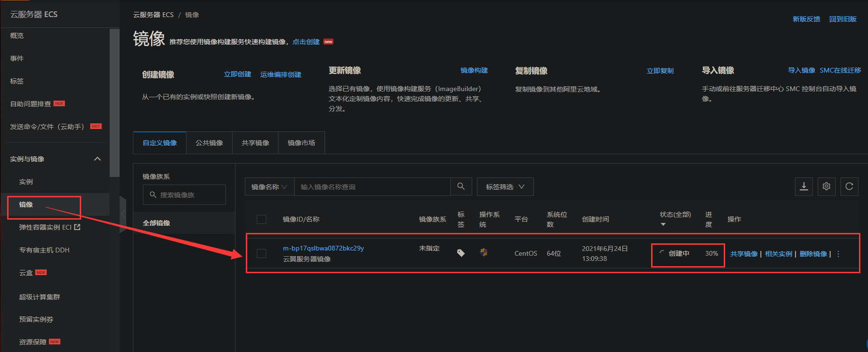Click 删除镜像 for the image
Image resolution: width=868 pixels, height=352 pixels.
coord(813,254)
